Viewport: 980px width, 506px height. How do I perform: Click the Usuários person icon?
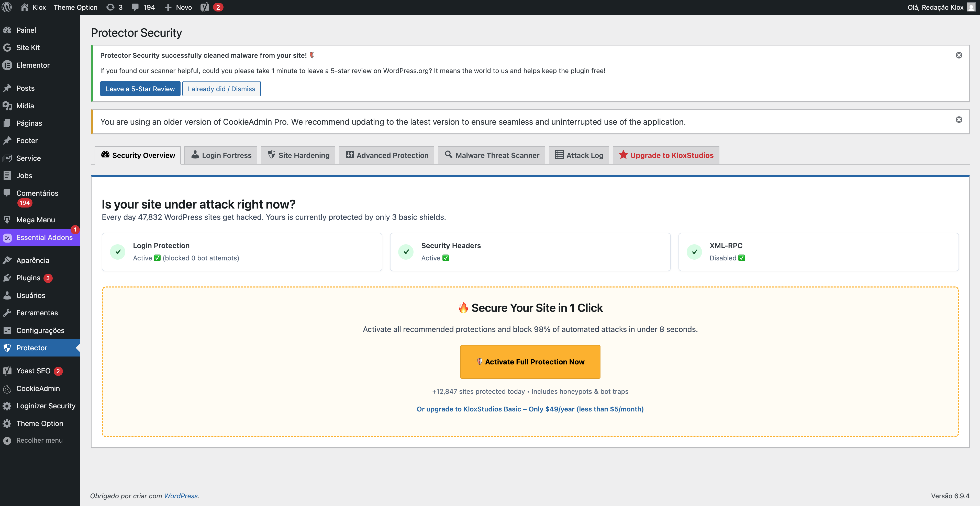[7, 295]
